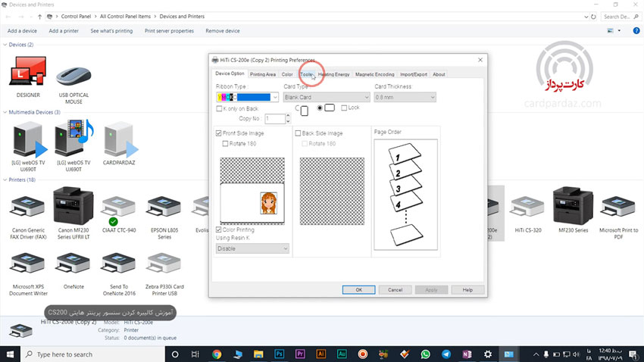Click Control Panel in the breadcrumb path
644x362 pixels.
click(76, 17)
